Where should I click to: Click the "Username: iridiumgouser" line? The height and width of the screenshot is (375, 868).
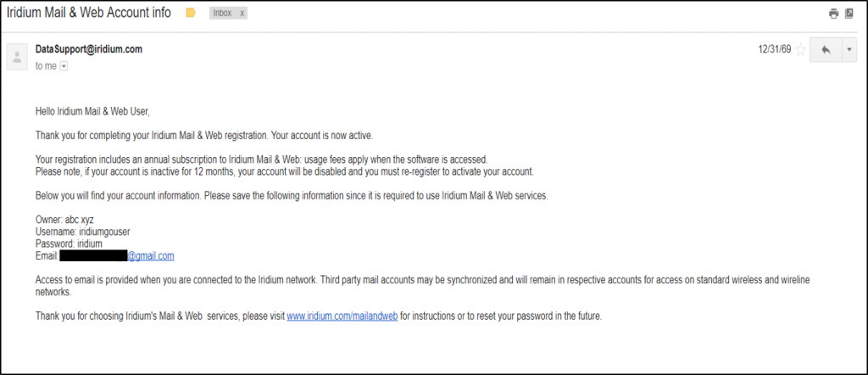[81, 232]
